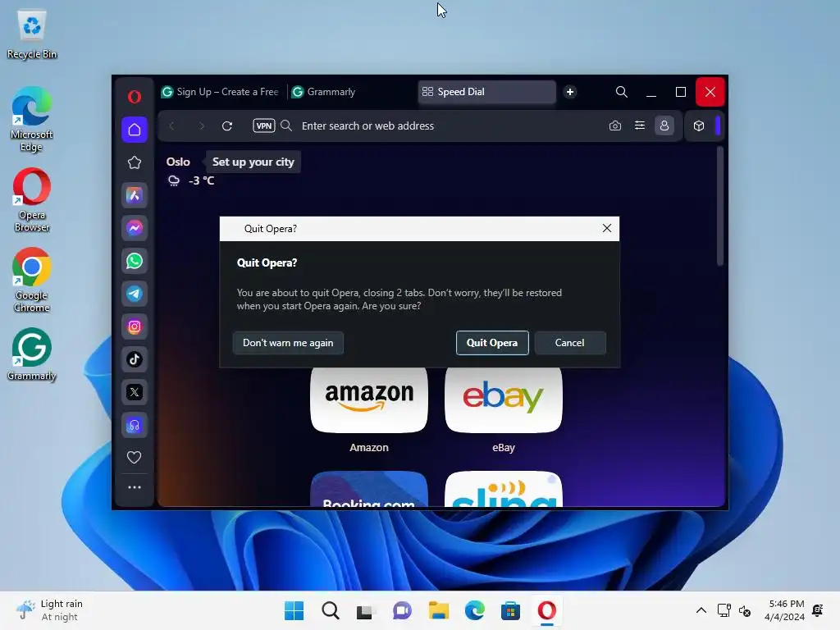Open Task View on taskbar

point(365,610)
